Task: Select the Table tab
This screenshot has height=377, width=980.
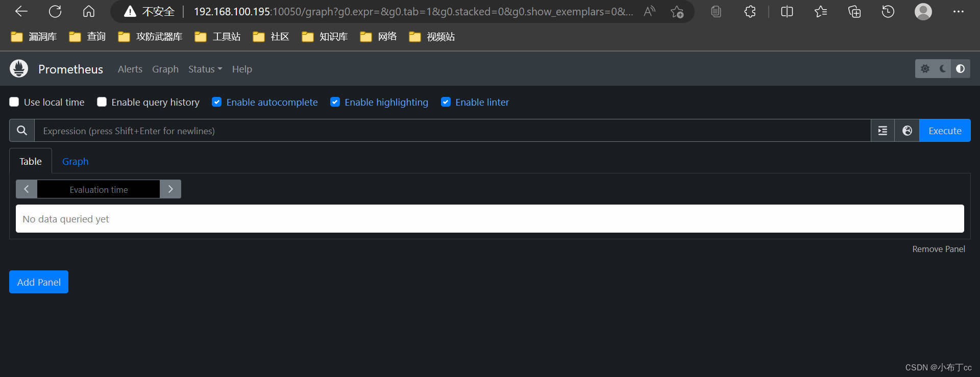Action: point(31,161)
